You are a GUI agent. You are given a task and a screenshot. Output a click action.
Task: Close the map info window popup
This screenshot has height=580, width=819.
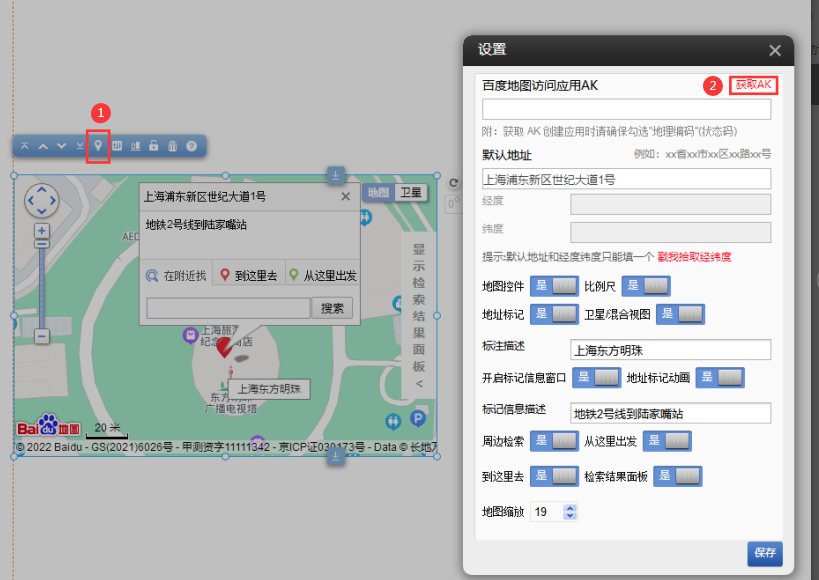(x=346, y=197)
